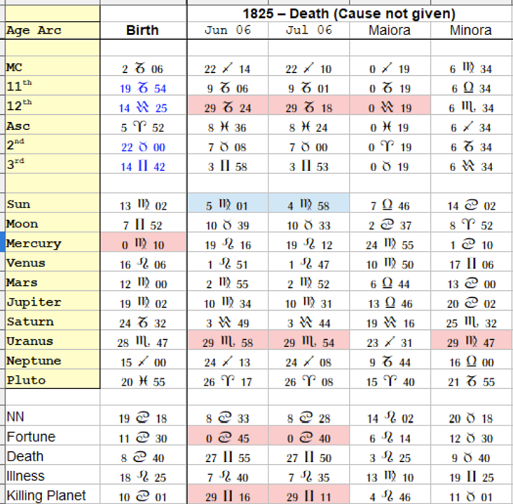Click the Fortune Jun 06 value cell

point(228,436)
